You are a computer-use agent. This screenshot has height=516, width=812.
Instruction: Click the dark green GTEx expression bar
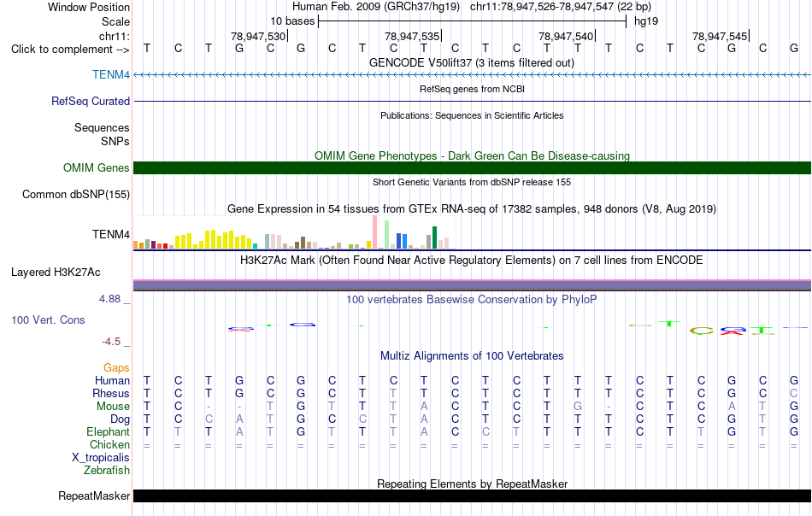pyautogui.click(x=435, y=237)
